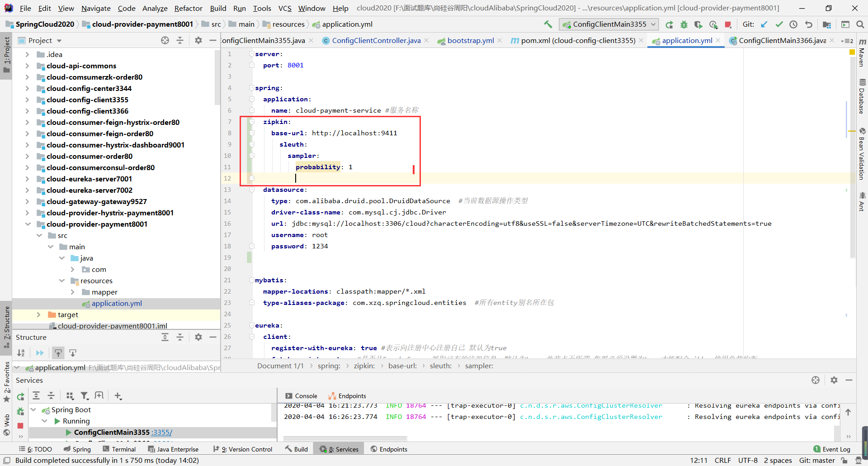868x466 pixels.
Task: Open the ConfigClientMain3355 run configuration dropdown
Action: (609, 24)
